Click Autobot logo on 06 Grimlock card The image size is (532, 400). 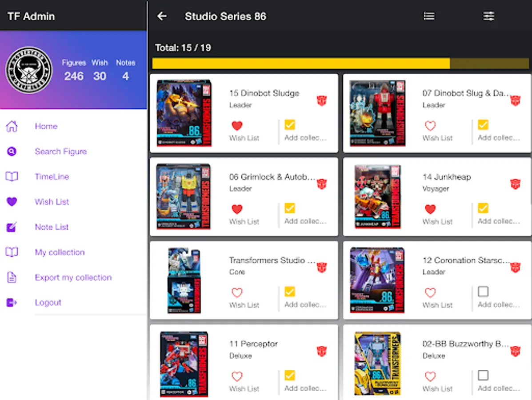coord(322,184)
